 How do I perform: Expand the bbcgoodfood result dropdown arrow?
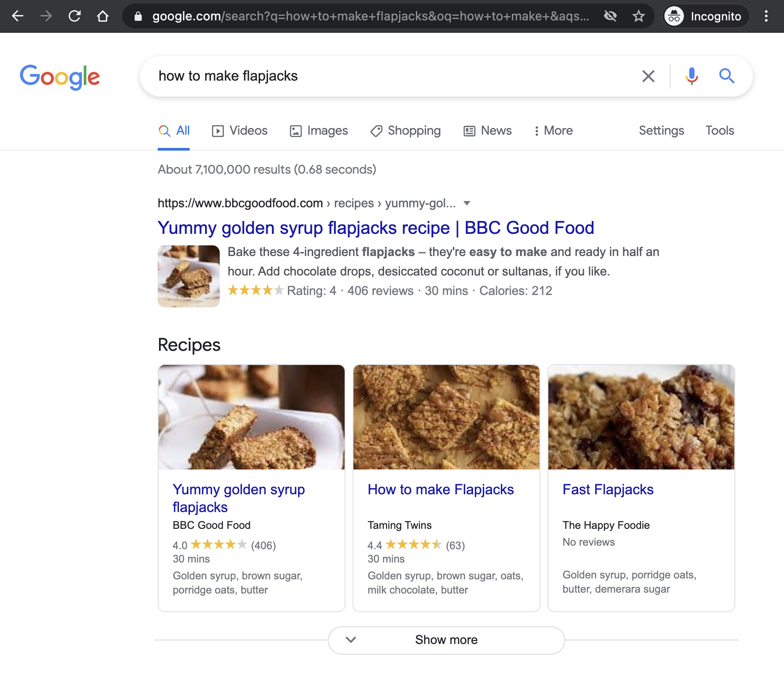[466, 203]
